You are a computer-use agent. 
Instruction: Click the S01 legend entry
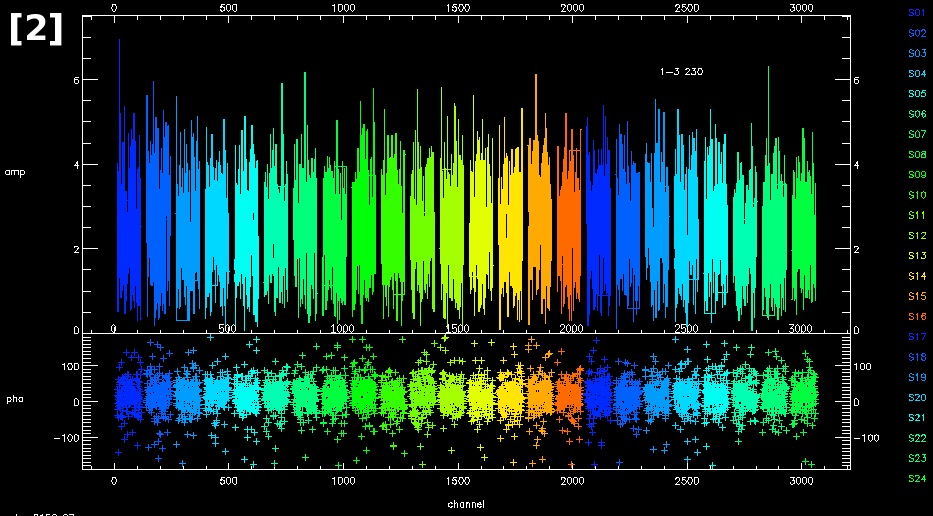tap(916, 13)
